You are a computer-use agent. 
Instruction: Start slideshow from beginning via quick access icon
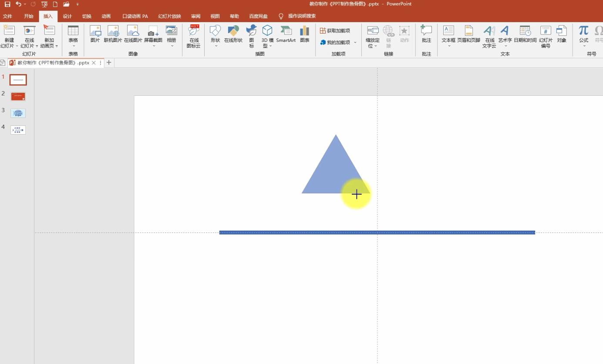click(x=44, y=4)
